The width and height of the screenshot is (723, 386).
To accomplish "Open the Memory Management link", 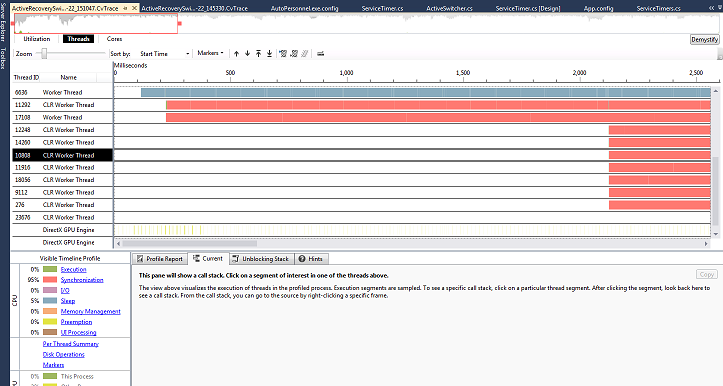I will 90,311.
